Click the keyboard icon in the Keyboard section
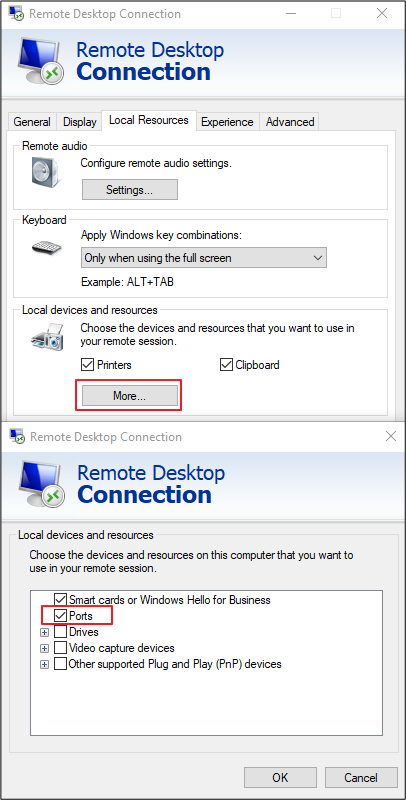This screenshot has width=406, height=800. pyautogui.click(x=46, y=248)
